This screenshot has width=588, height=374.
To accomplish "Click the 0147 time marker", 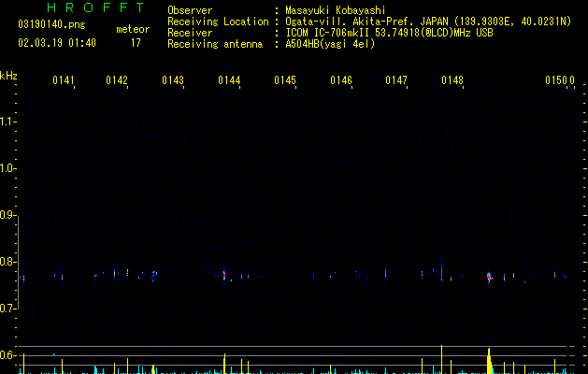I will 396,80.
